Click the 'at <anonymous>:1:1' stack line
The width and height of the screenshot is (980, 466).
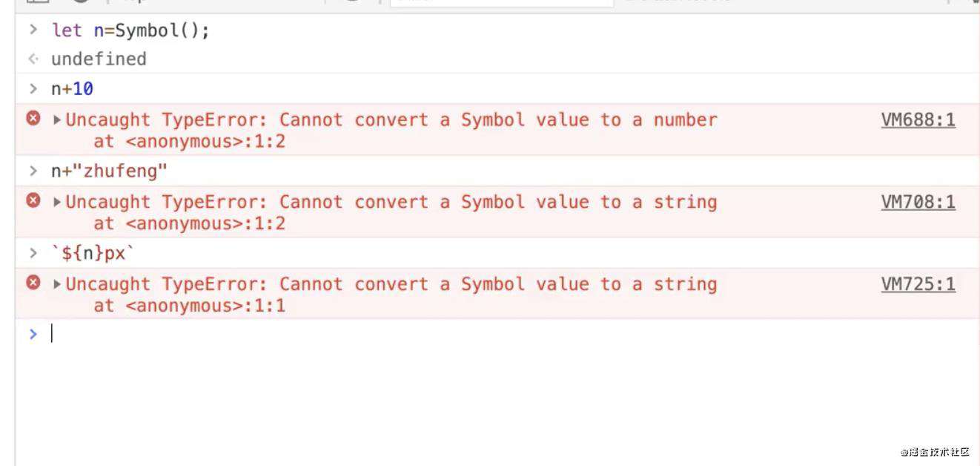pyautogui.click(x=189, y=305)
